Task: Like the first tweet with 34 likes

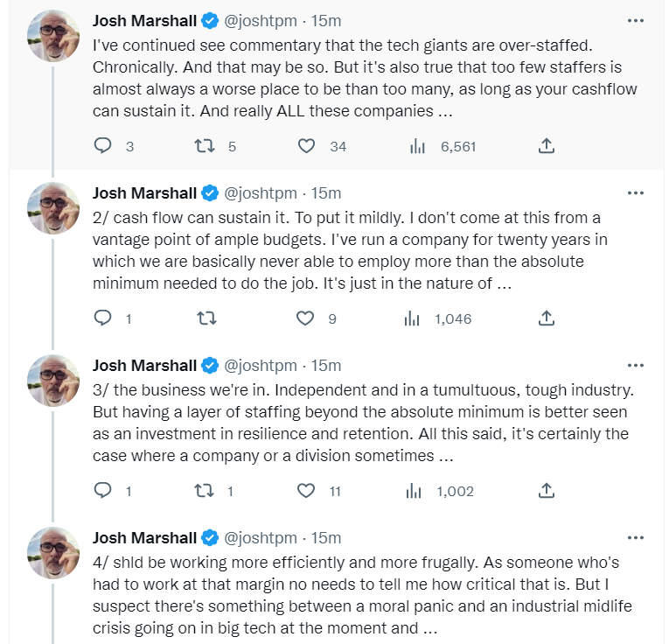Action: tap(306, 146)
